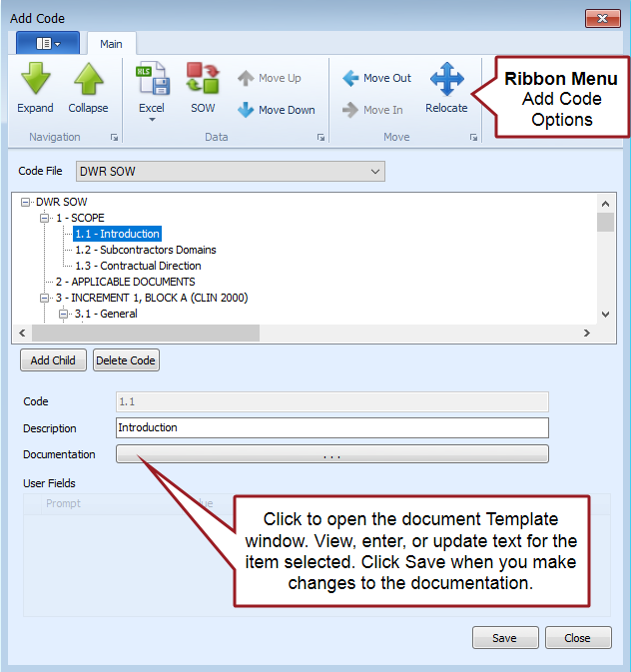Switch to the Main ribbon tab
This screenshot has width=631, height=672.
coord(111,43)
